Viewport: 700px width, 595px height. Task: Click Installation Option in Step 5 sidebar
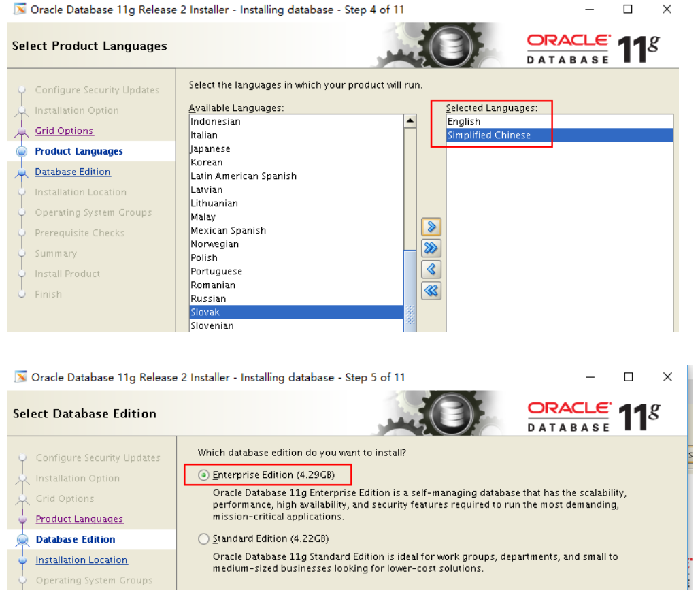[x=78, y=479]
